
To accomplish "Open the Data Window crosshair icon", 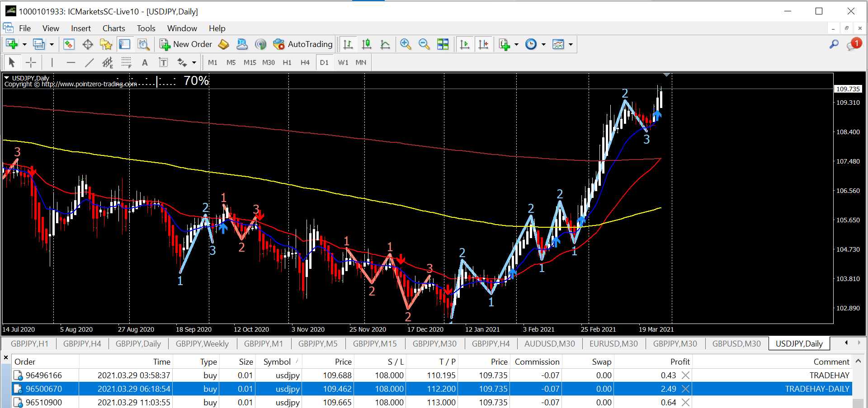I will 88,44.
